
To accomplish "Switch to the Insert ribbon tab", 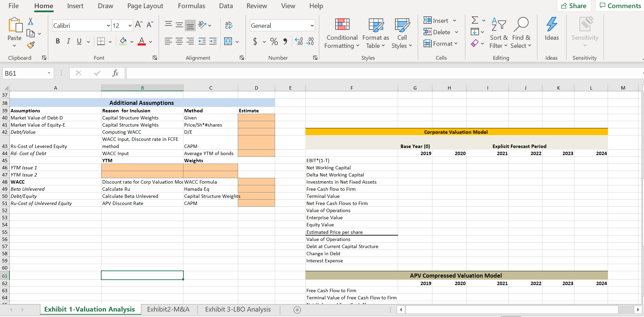I will pos(75,6).
